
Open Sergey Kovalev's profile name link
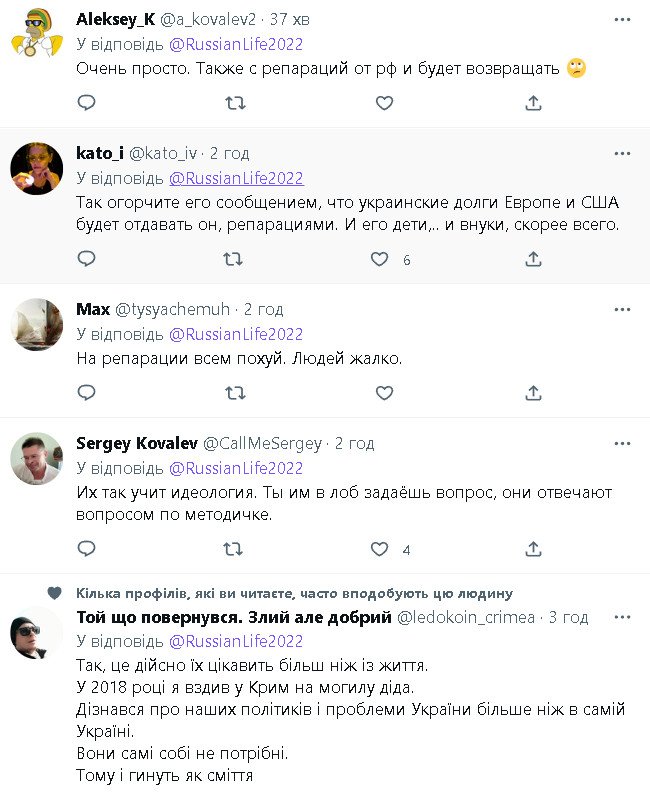[137, 443]
